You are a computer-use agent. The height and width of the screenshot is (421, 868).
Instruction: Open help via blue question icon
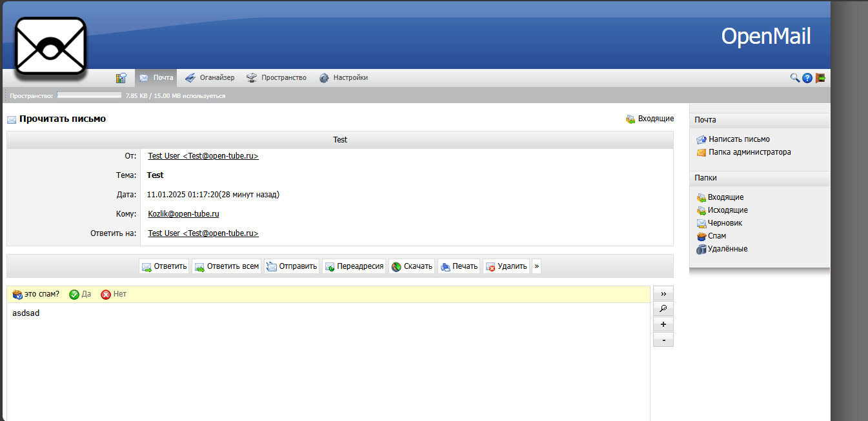click(807, 78)
